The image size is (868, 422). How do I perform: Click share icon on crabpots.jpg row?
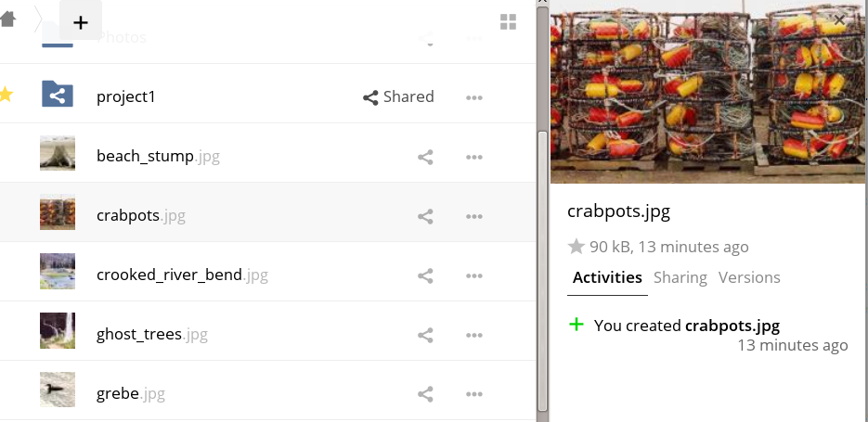click(x=426, y=216)
